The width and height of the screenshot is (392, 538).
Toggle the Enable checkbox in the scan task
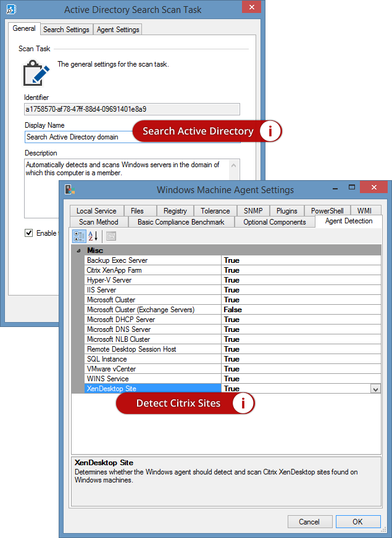(29, 233)
